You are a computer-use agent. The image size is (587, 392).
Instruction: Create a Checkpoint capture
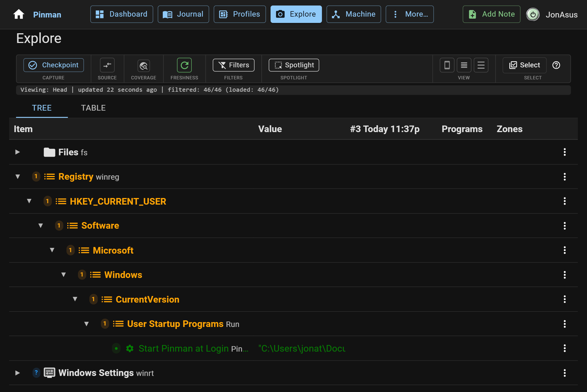point(54,65)
